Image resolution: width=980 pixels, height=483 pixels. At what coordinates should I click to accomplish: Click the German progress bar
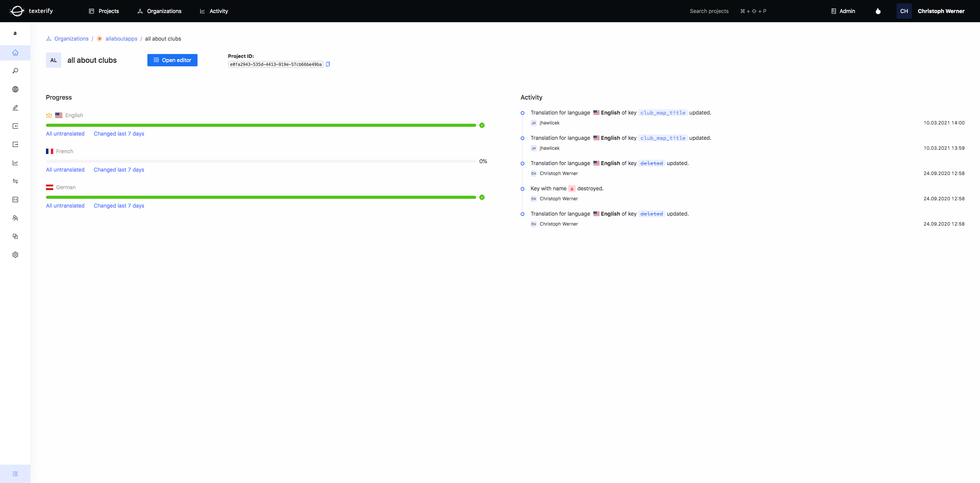click(261, 197)
